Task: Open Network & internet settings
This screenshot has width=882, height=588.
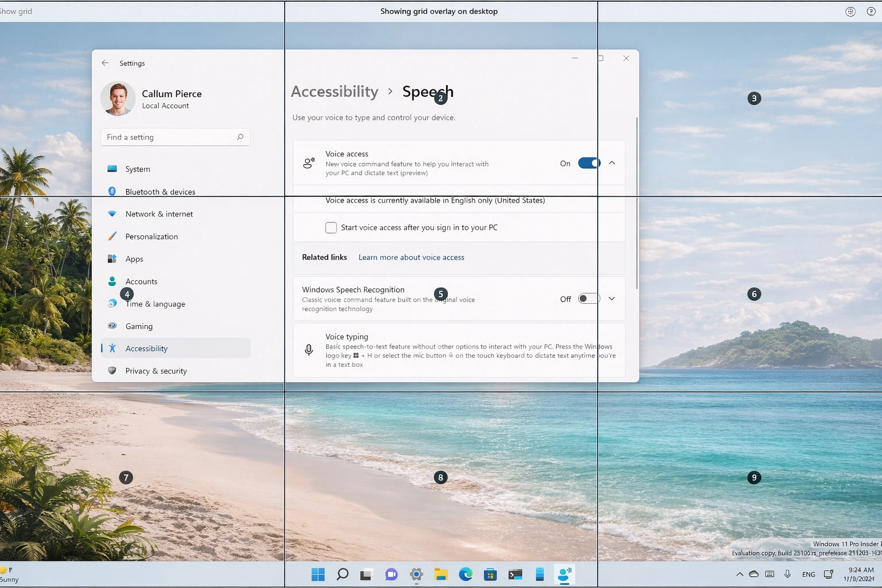Action: (x=159, y=214)
